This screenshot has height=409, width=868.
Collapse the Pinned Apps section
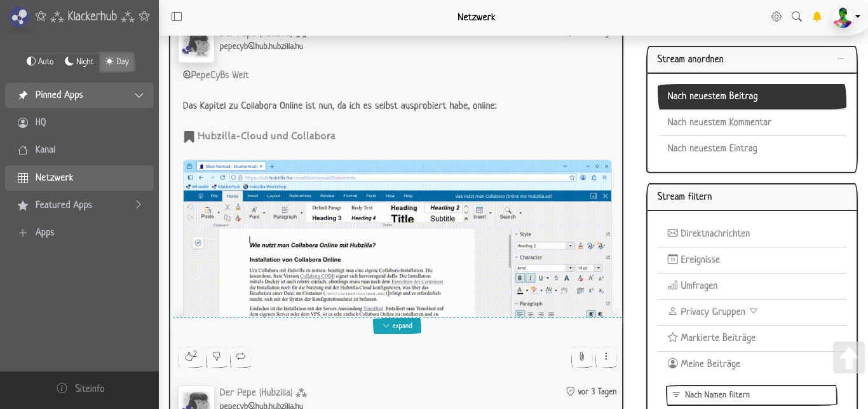point(139,95)
